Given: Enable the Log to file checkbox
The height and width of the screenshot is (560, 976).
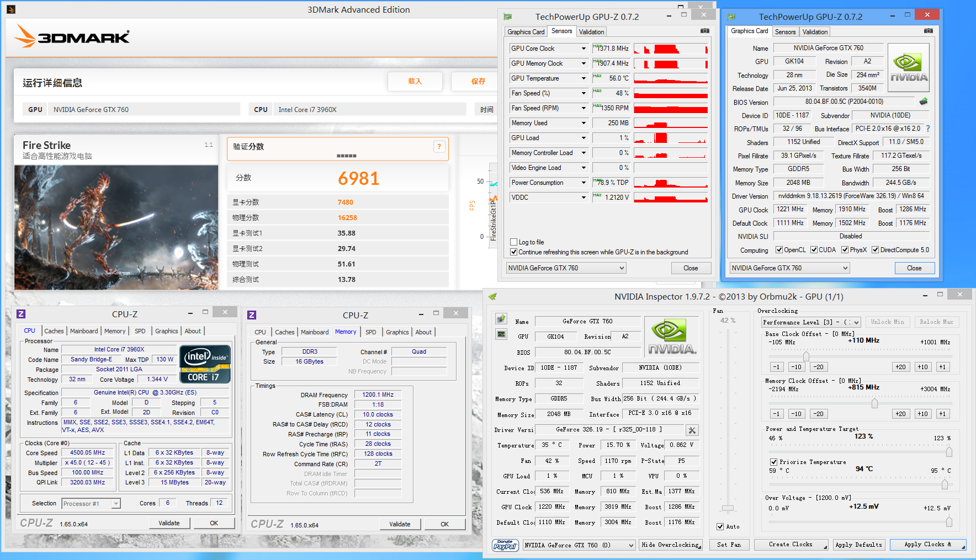Looking at the screenshot, I should (514, 242).
